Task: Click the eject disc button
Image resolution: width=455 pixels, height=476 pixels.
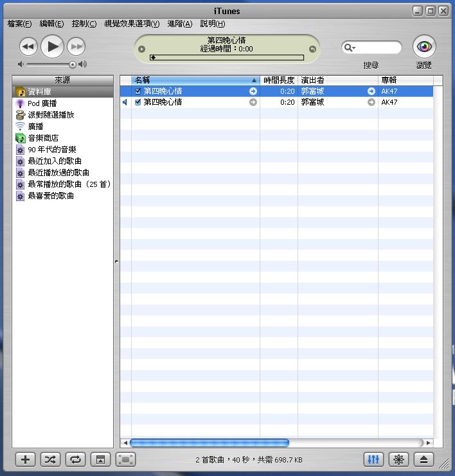Action: tap(424, 459)
